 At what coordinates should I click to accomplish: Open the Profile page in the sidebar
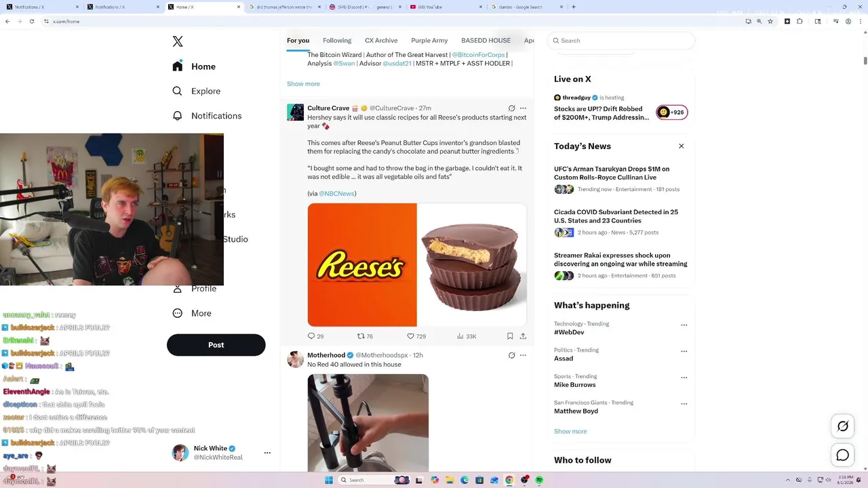click(x=195, y=289)
